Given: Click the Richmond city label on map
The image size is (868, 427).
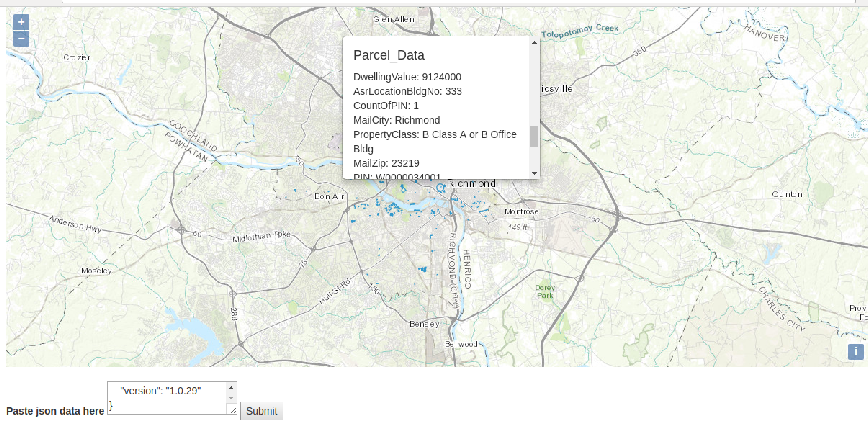Looking at the screenshot, I should tap(471, 184).
